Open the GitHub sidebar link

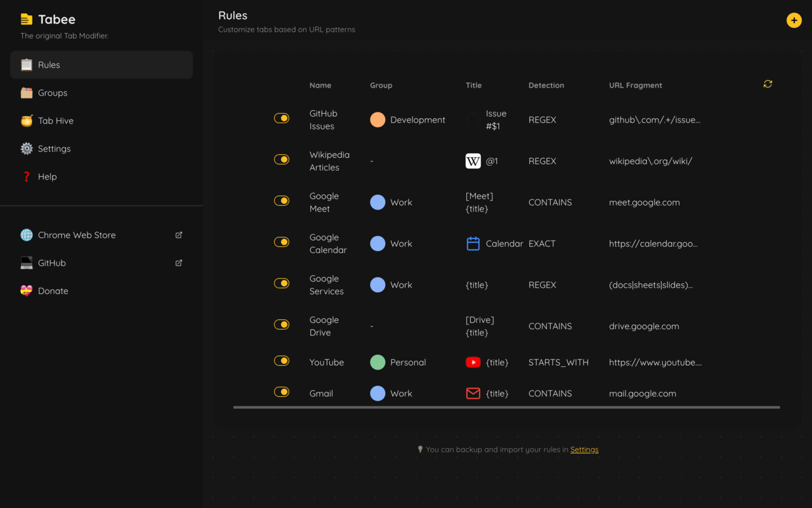point(101,263)
